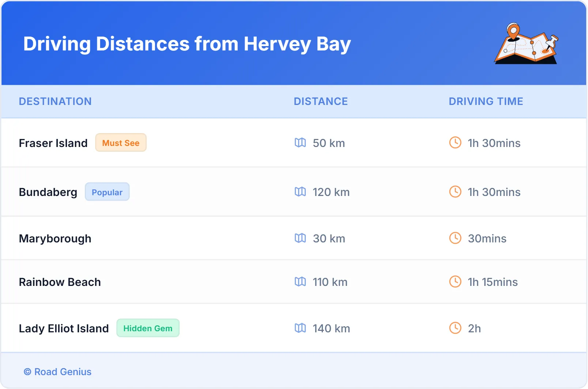
Task: Click the DISTANCE column header
Action: click(321, 101)
